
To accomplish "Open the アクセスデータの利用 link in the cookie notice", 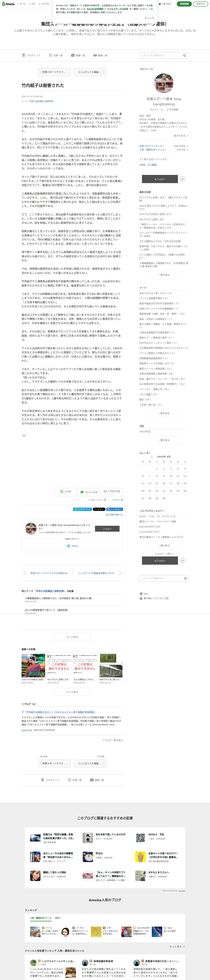I will (117, 9).
